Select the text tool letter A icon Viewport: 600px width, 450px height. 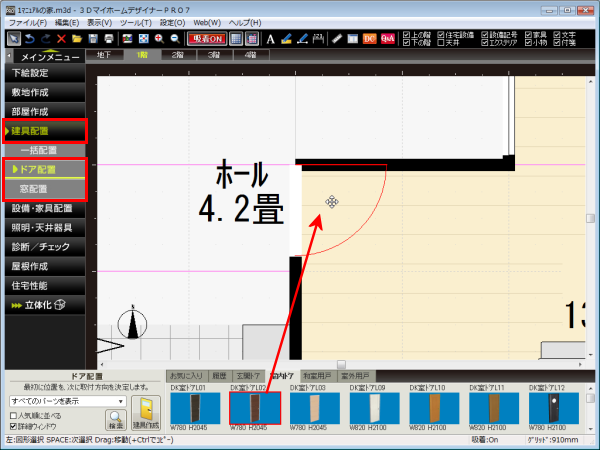[270, 38]
